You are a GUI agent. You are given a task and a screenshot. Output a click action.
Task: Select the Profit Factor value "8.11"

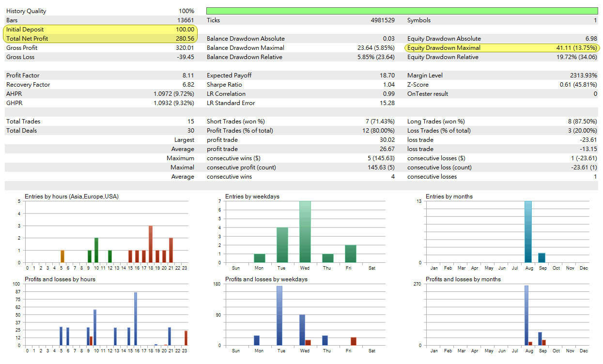point(188,76)
